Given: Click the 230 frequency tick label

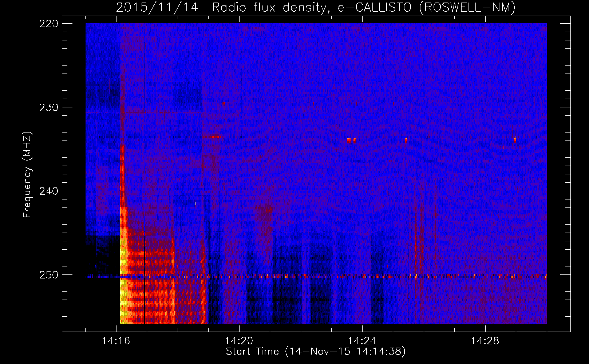Looking at the screenshot, I should 49,107.
